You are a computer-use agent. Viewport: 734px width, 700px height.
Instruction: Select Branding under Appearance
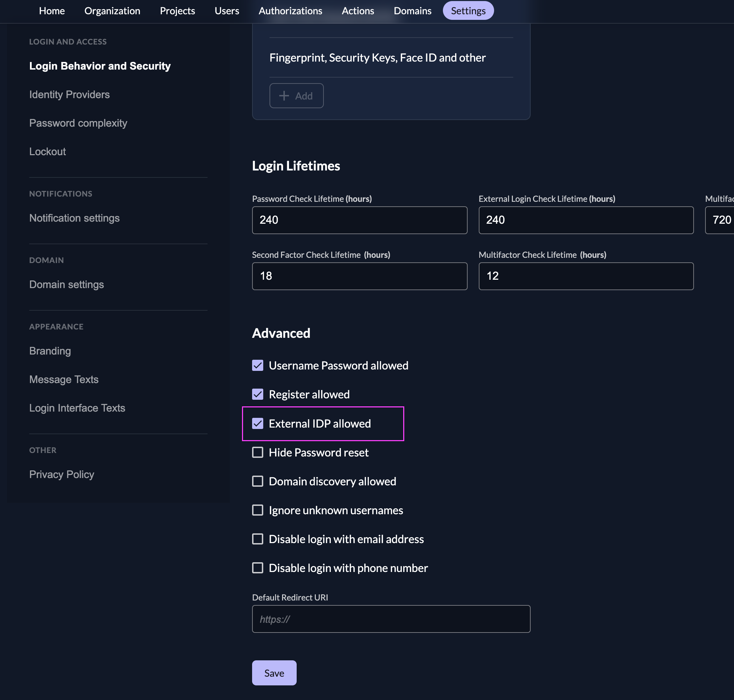(50, 351)
